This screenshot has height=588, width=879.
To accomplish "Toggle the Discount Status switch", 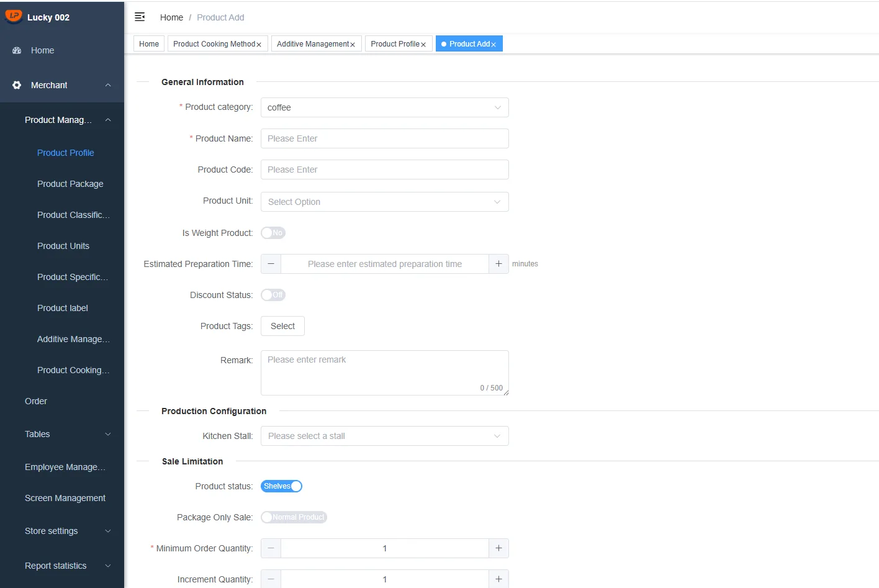I will (273, 295).
